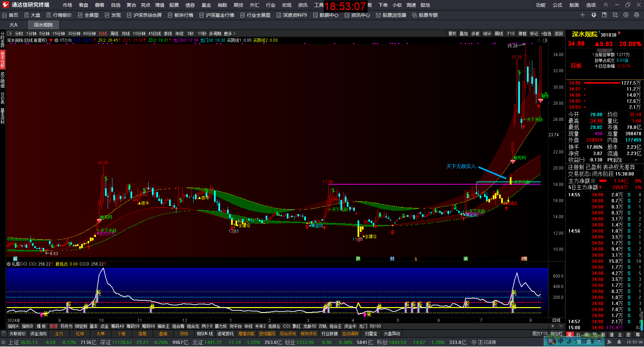
Task: Switch to 周线 weekly chart
Action: 114,34
